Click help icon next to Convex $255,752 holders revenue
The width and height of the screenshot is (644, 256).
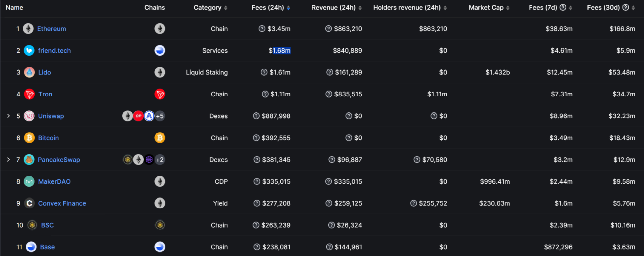click(x=414, y=203)
